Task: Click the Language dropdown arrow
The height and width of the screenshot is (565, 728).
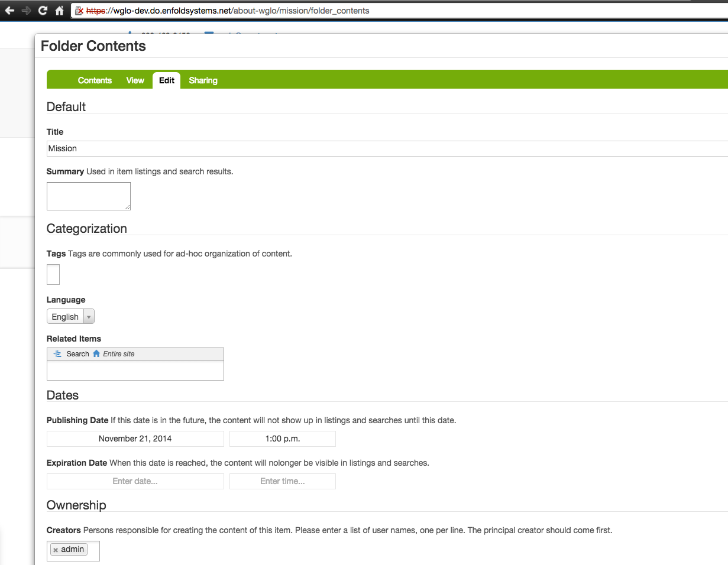Action: pyautogui.click(x=89, y=317)
